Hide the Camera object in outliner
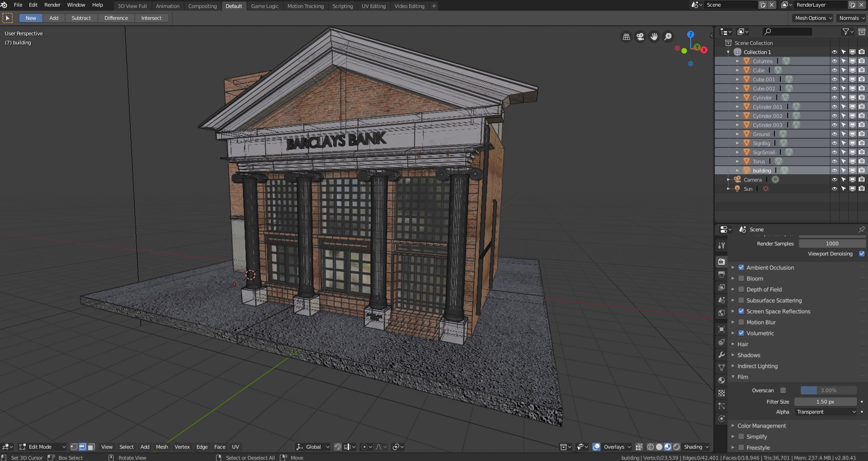Screen dimensions: 868x461 (x=835, y=180)
